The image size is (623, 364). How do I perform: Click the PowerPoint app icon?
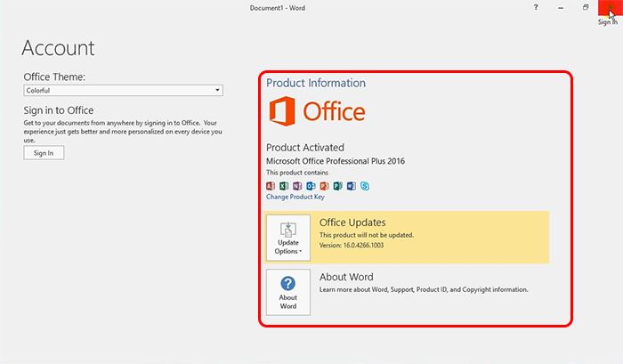[x=324, y=186]
